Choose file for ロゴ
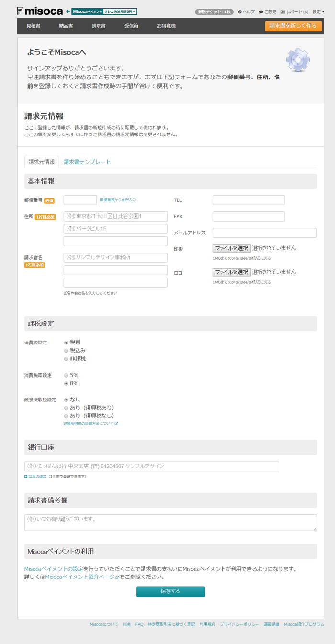Image resolution: width=335 pixels, height=644 pixels. tap(232, 272)
